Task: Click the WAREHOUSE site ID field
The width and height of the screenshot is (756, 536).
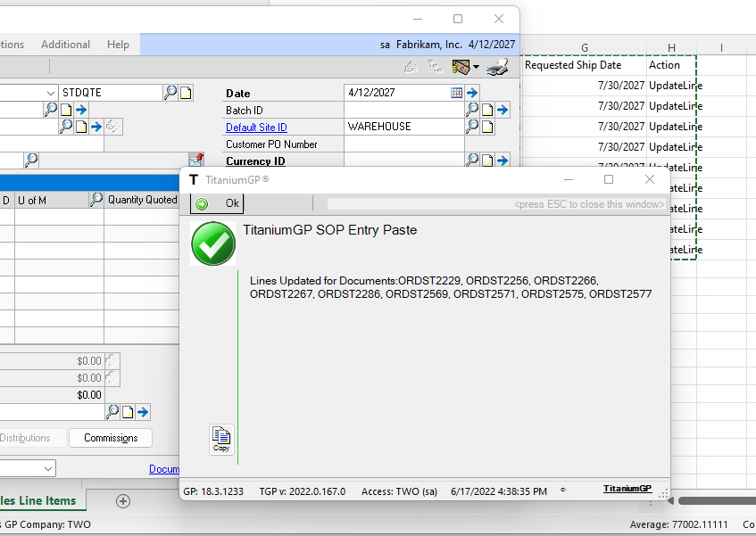Action: coord(404,127)
